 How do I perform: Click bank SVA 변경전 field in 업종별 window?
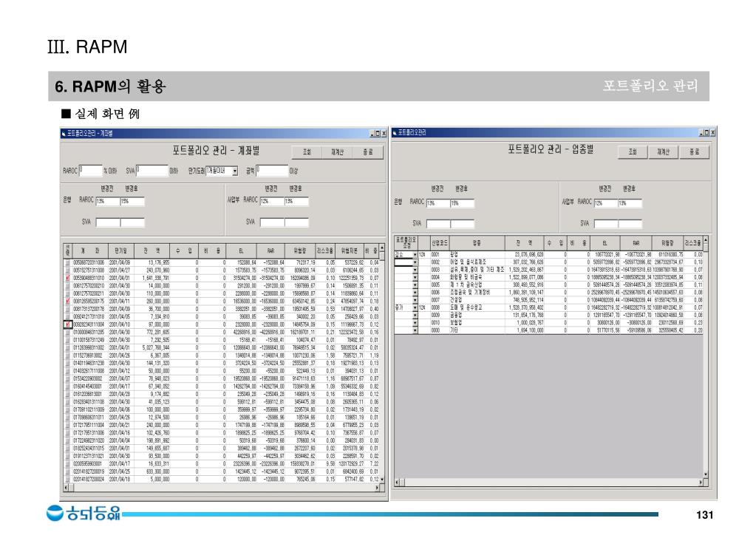coord(438,224)
